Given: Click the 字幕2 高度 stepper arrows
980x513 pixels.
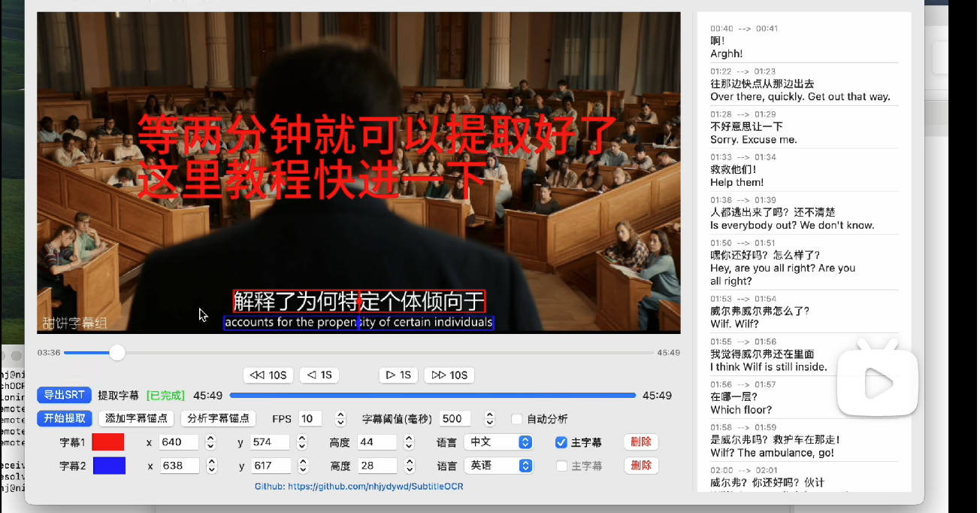Looking at the screenshot, I should click(410, 466).
